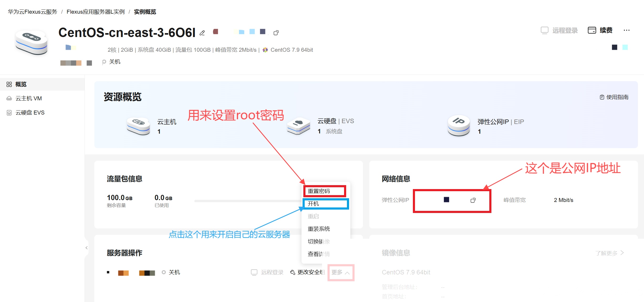
Task: Click the 关机 status under instance header
Action: click(115, 62)
